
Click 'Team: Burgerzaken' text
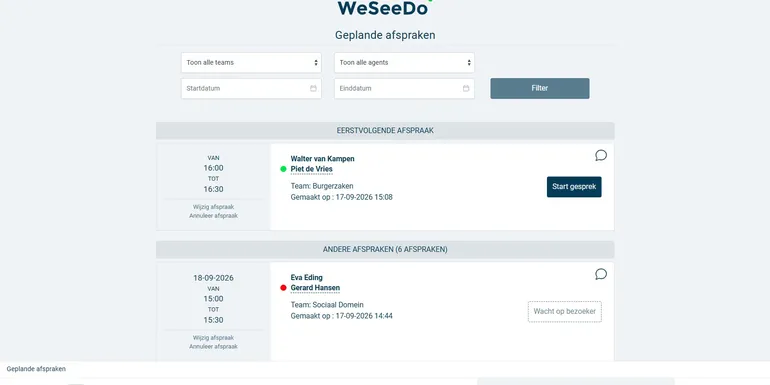(x=322, y=186)
